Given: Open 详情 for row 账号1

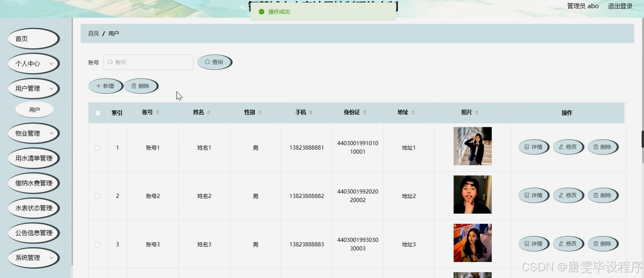Looking at the screenshot, I should coord(534,147).
